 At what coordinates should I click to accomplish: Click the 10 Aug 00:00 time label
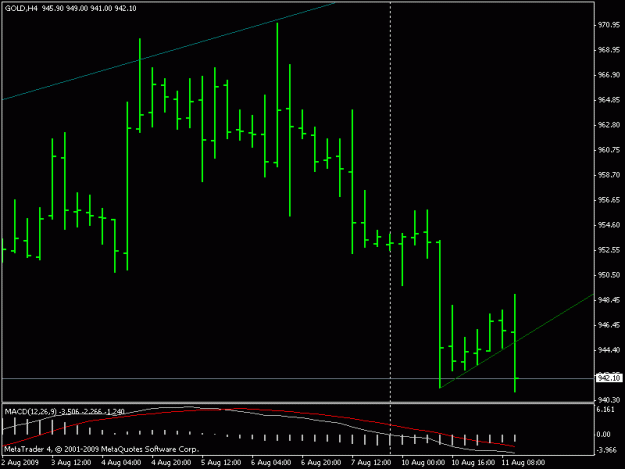pyautogui.click(x=423, y=463)
